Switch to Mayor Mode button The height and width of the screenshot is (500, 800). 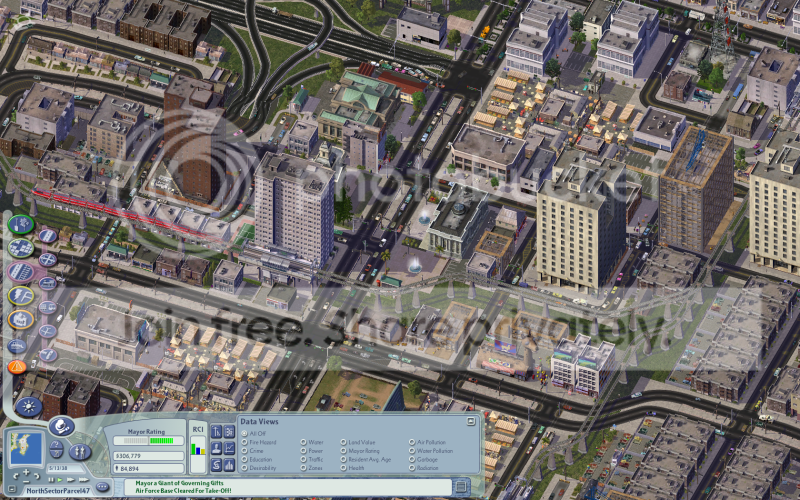pyautogui.click(x=62, y=427)
